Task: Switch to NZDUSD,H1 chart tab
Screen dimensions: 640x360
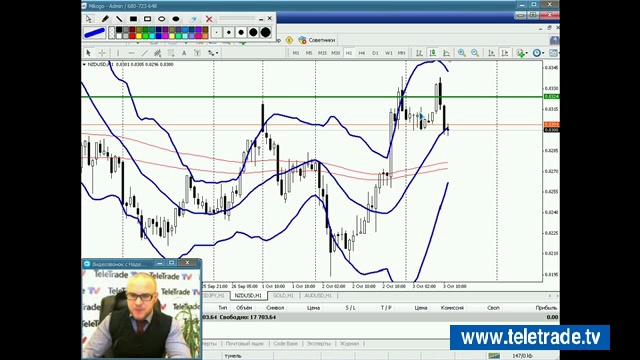Action: [x=248, y=296]
